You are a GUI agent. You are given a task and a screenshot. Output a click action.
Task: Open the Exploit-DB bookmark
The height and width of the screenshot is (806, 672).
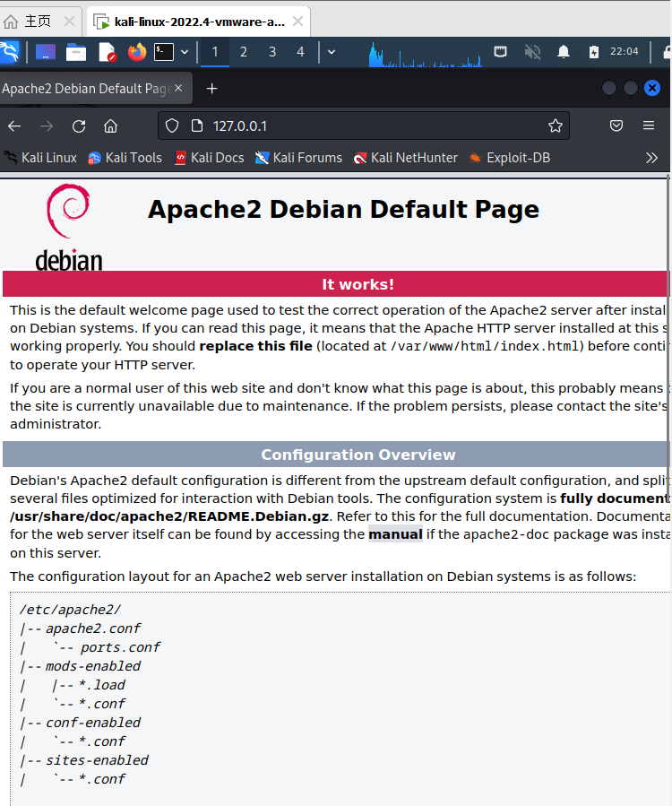510,158
